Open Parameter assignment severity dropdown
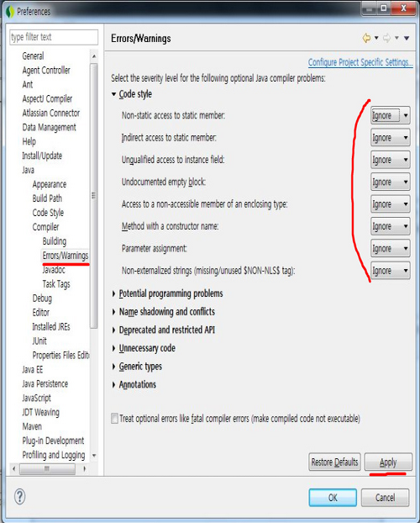This screenshot has height=523, width=420. [x=391, y=249]
